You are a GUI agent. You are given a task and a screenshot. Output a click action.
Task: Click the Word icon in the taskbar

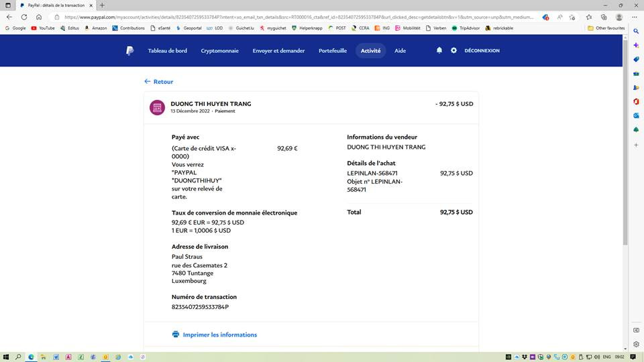56,357
